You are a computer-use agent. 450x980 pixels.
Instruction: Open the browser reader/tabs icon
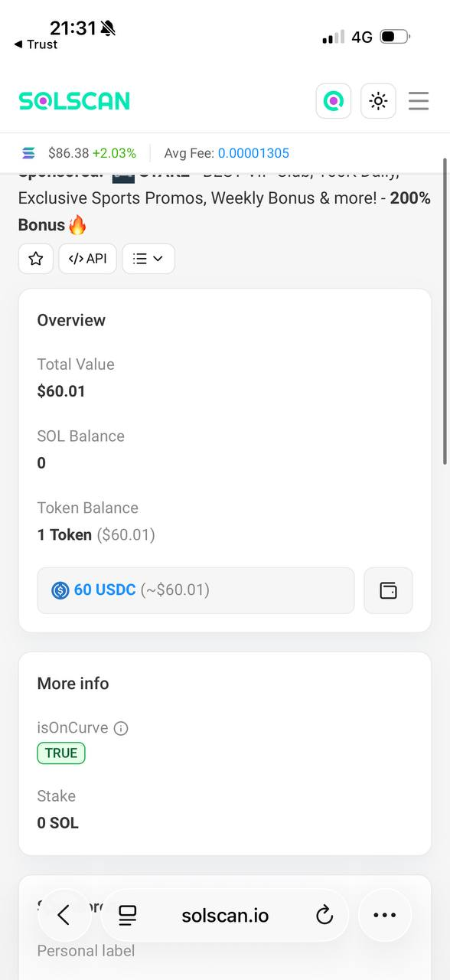[x=128, y=915]
